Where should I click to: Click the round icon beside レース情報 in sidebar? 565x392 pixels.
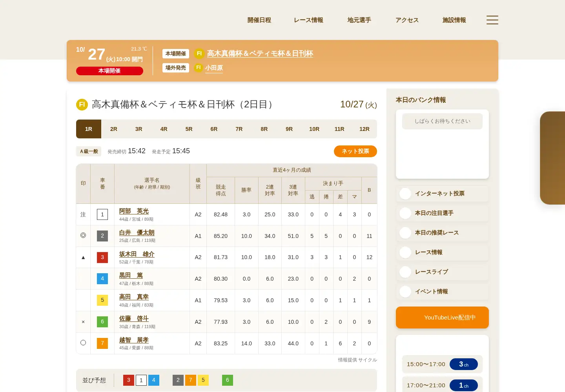point(405,252)
